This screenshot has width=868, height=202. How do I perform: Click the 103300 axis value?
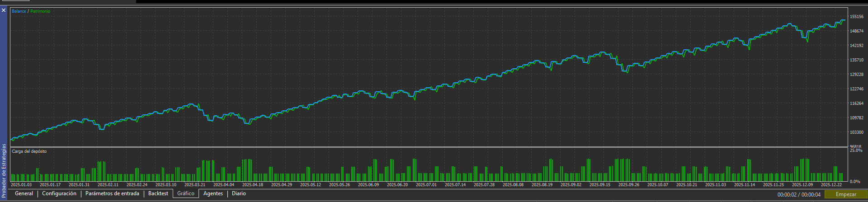coord(857,132)
